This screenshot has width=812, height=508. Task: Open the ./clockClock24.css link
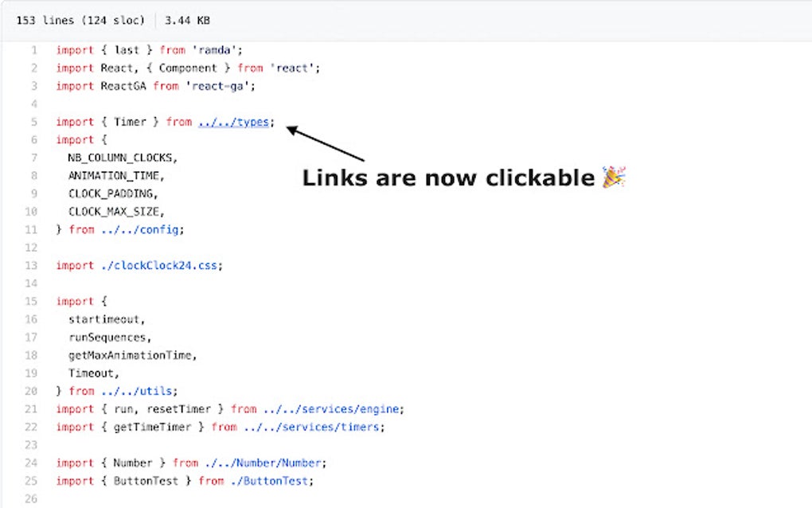(x=159, y=266)
